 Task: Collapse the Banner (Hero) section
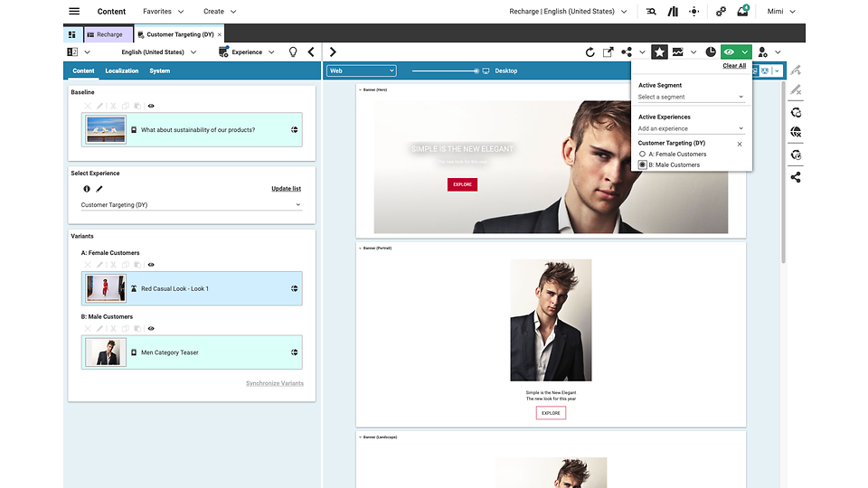click(x=361, y=89)
